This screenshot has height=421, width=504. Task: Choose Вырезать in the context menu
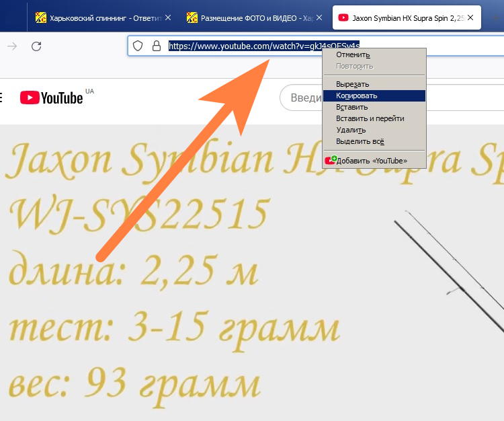(374, 84)
